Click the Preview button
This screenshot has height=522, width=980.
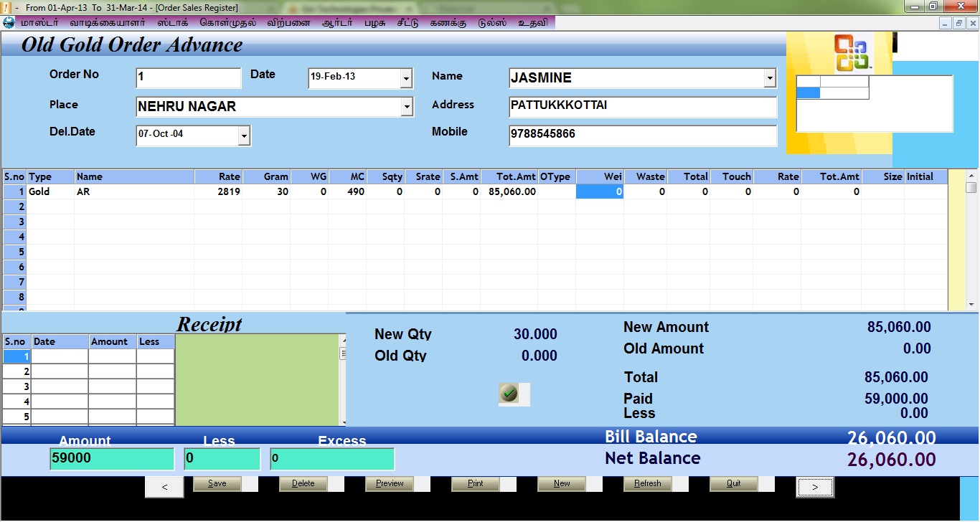click(390, 484)
